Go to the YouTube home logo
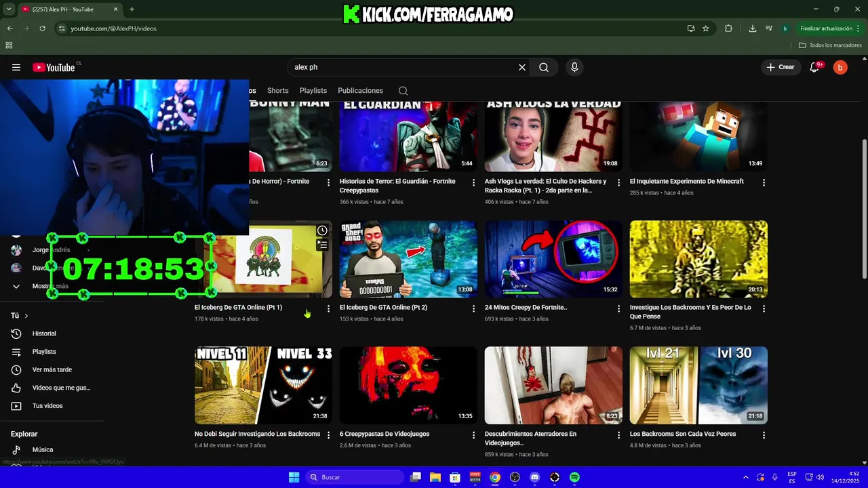868x488 pixels. [x=54, y=67]
